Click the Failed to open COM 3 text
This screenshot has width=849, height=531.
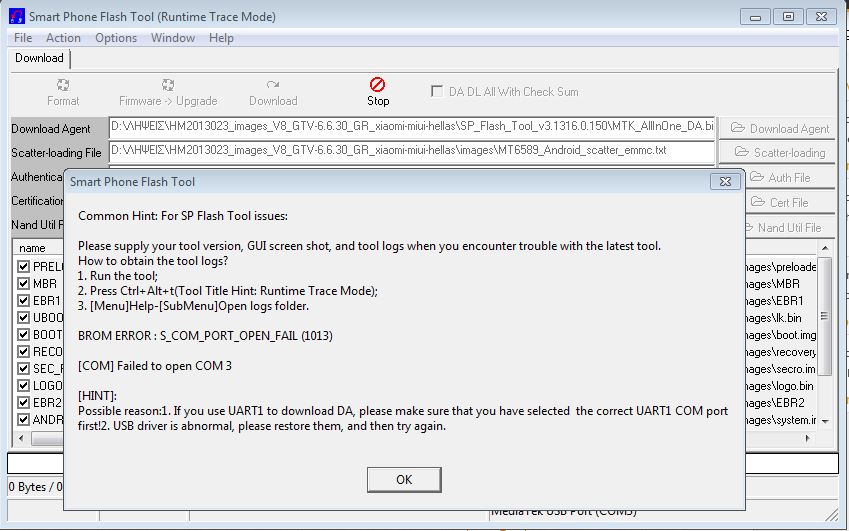(155, 366)
